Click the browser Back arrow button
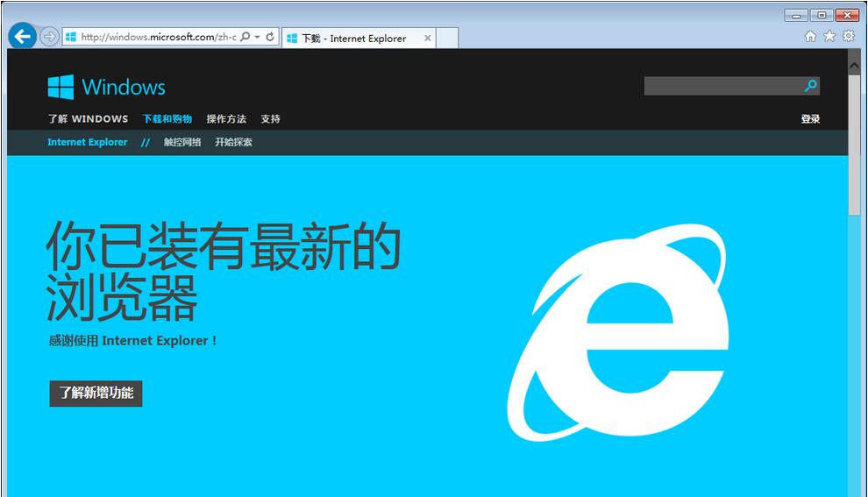The width and height of the screenshot is (868, 497). tap(22, 37)
